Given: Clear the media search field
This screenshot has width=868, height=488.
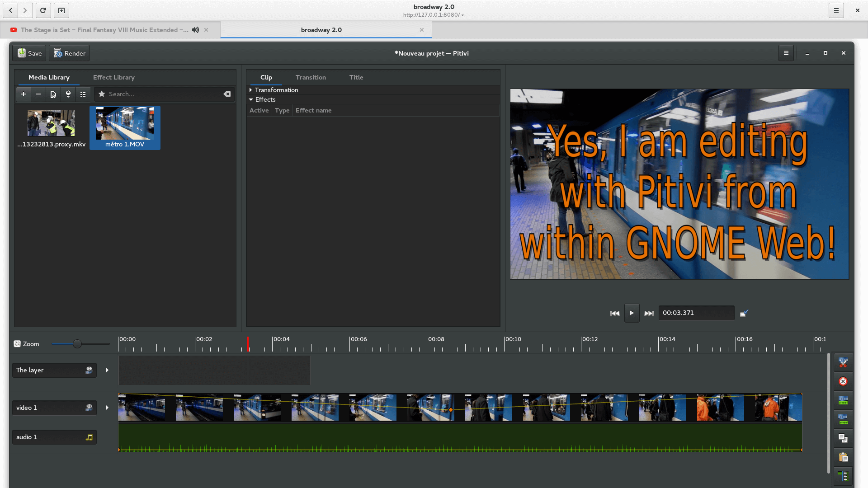Looking at the screenshot, I should pyautogui.click(x=227, y=94).
